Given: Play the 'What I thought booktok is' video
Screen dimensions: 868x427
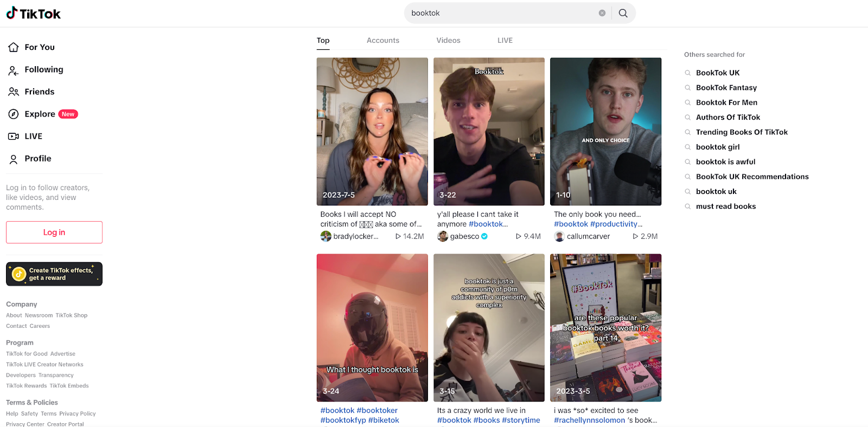Looking at the screenshot, I should click(372, 328).
